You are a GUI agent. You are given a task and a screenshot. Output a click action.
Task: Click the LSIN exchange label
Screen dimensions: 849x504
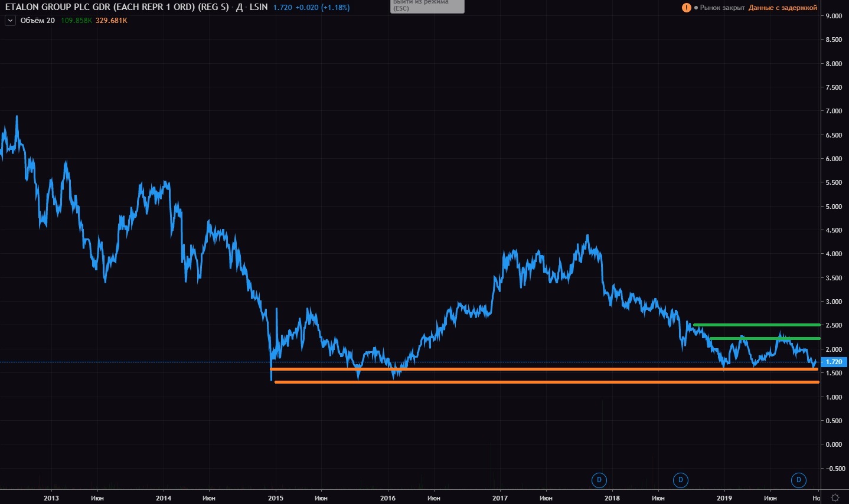click(259, 7)
